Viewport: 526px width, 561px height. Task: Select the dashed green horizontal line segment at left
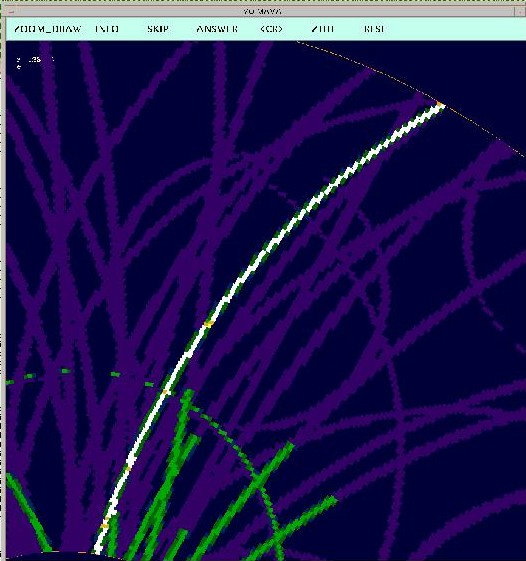(81, 376)
